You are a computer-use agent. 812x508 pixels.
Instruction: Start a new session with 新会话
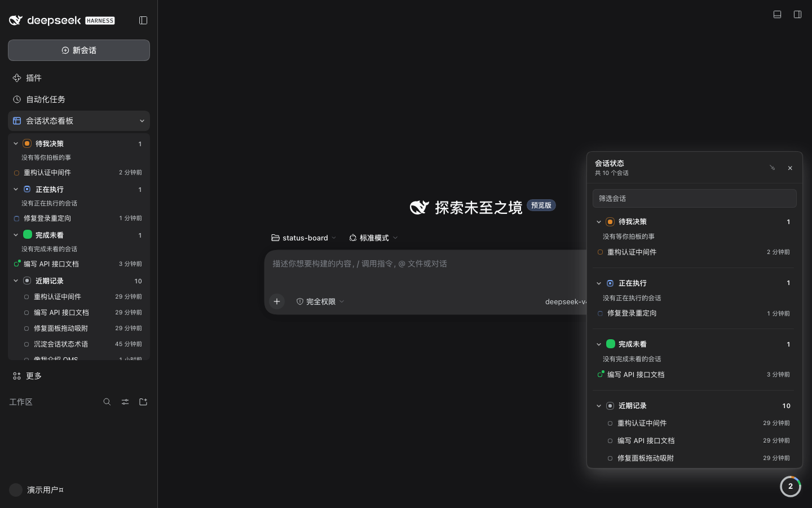[x=79, y=50]
